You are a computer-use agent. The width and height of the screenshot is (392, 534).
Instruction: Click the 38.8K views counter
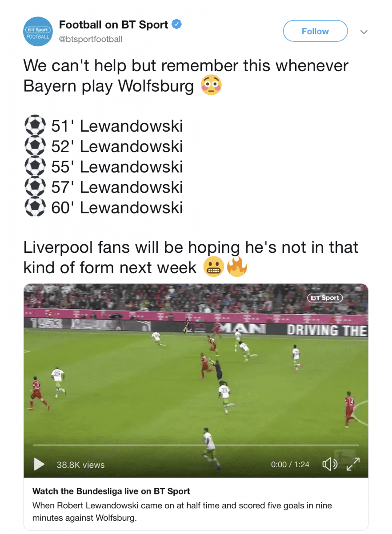[80, 465]
